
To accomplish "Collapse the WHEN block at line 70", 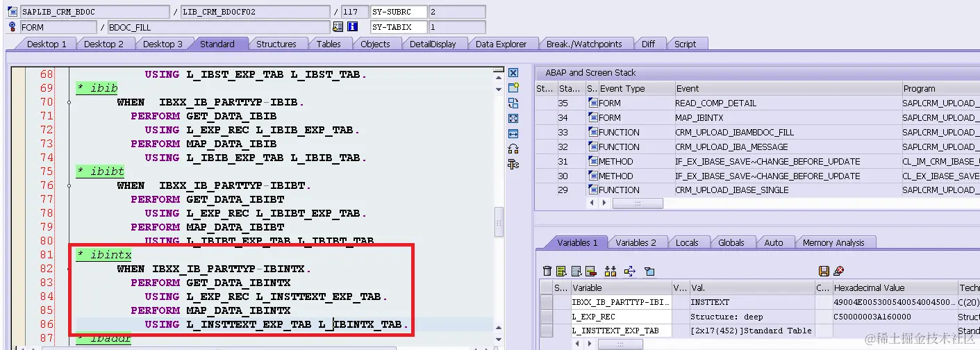I will coord(69,102).
